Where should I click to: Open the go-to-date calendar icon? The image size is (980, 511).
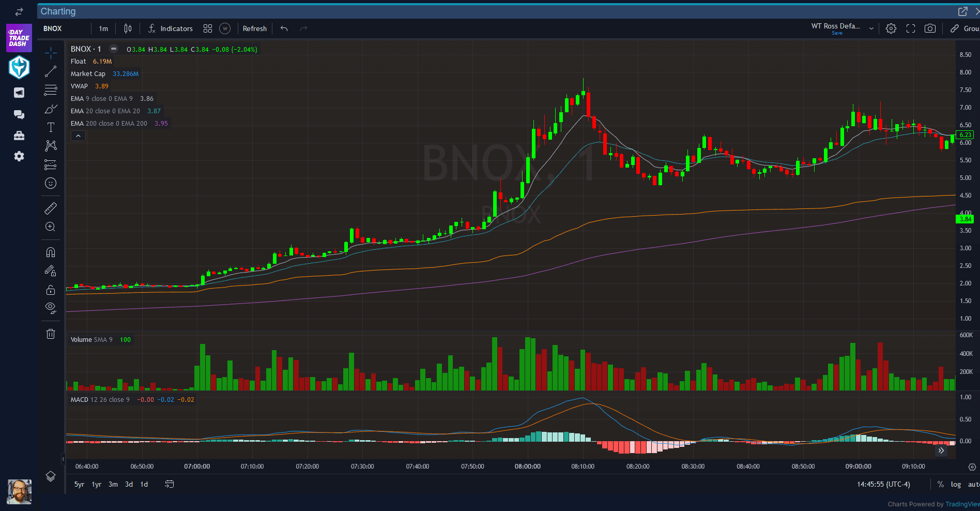pos(169,484)
